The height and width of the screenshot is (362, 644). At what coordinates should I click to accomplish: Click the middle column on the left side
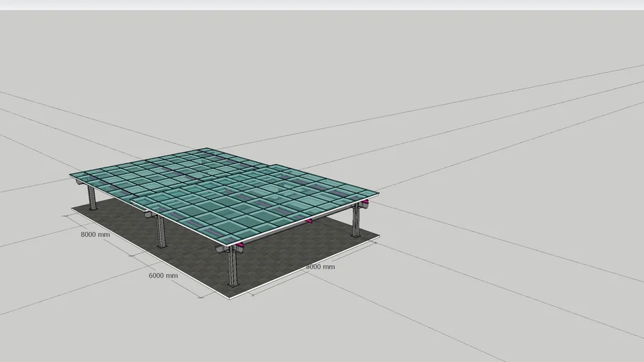click(161, 230)
